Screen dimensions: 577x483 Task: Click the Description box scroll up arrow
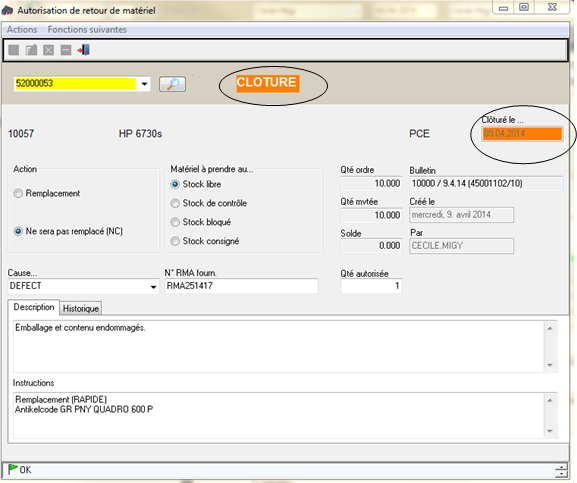coord(550,328)
